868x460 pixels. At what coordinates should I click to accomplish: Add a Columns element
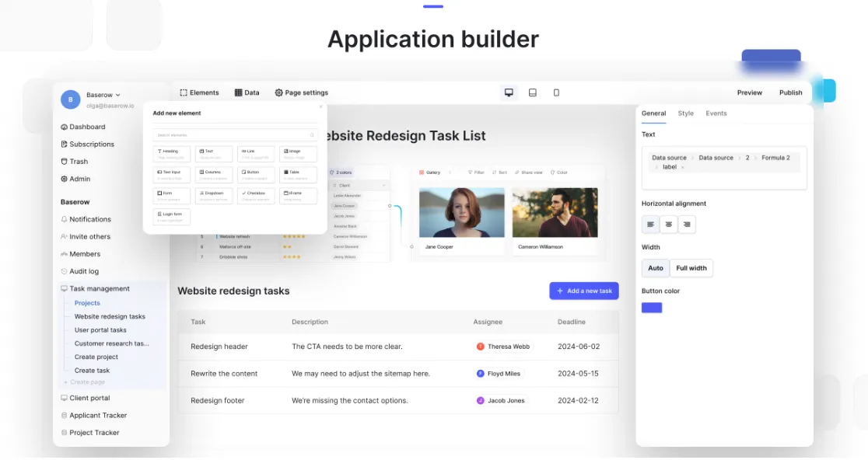coord(214,175)
